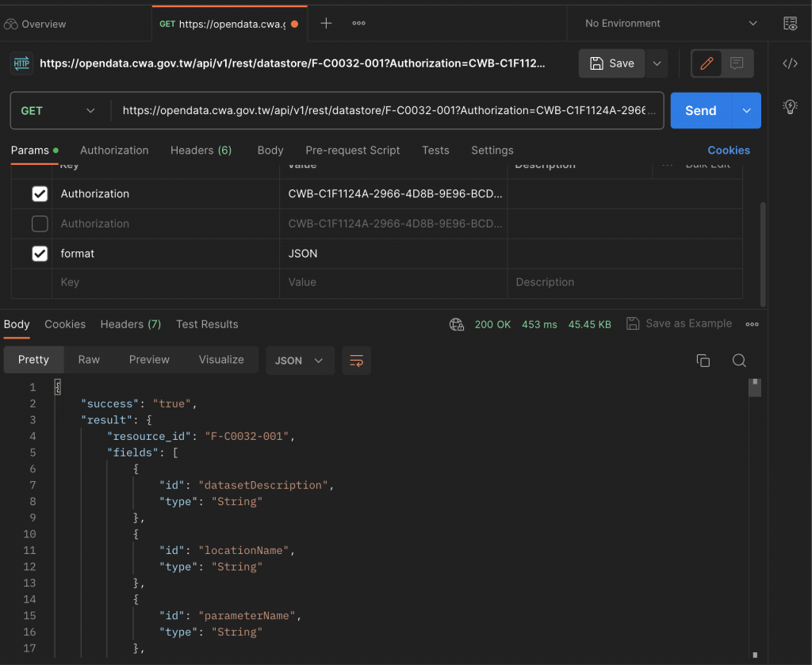Open tab options three-dots menu
The width and height of the screenshot is (812, 665).
point(358,23)
